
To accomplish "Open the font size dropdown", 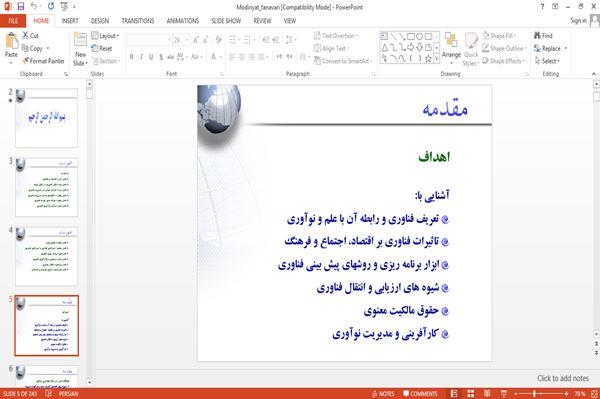I will click(186, 40).
